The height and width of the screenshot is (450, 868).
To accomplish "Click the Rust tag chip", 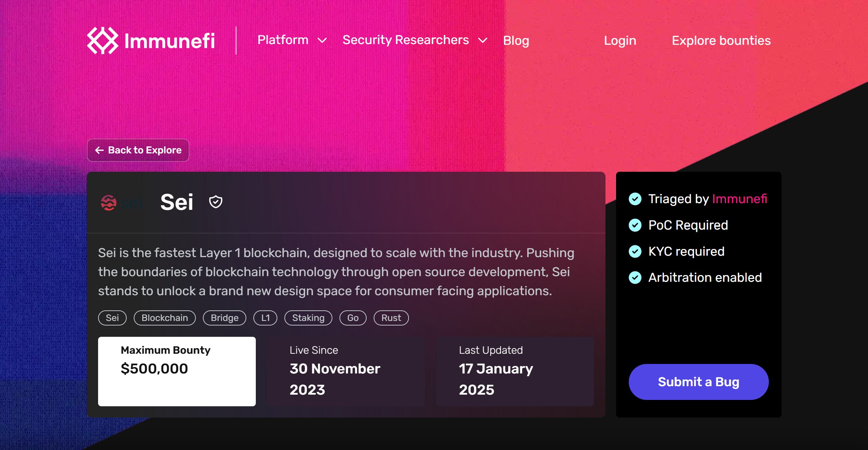I will [391, 318].
